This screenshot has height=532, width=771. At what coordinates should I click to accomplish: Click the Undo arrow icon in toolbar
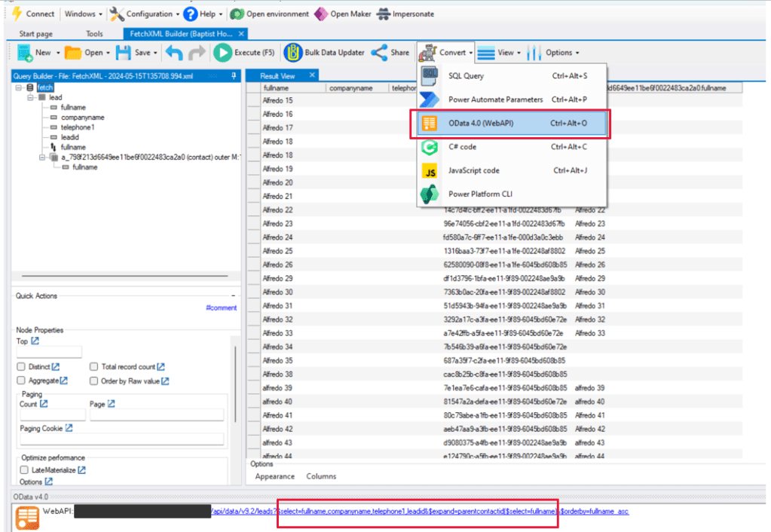pos(174,53)
